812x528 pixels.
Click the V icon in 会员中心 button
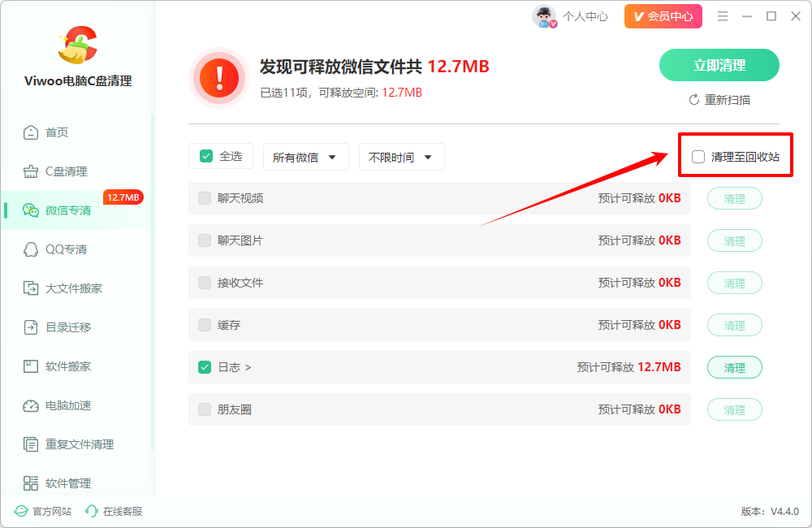tap(638, 16)
